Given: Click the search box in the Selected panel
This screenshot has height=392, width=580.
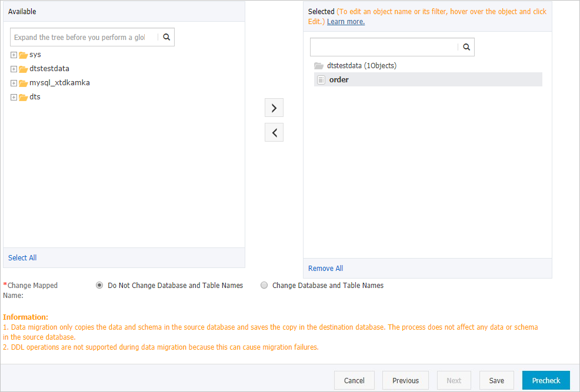Looking at the screenshot, I should point(385,46).
